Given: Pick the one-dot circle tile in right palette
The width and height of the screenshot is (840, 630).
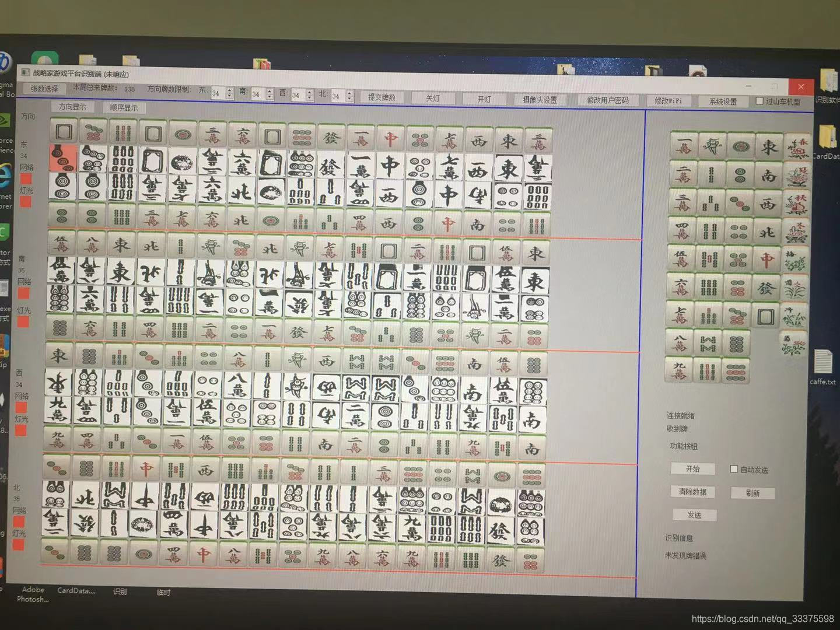Looking at the screenshot, I should [740, 146].
